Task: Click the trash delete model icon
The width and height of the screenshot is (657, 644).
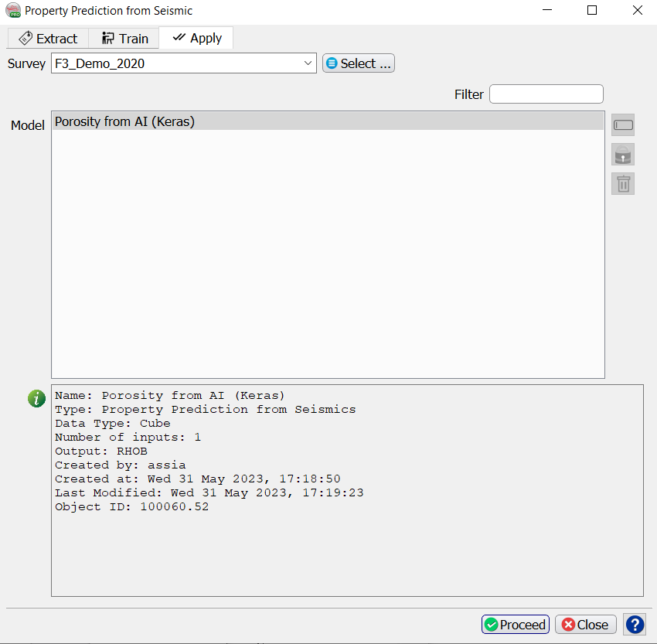Action: [622, 183]
